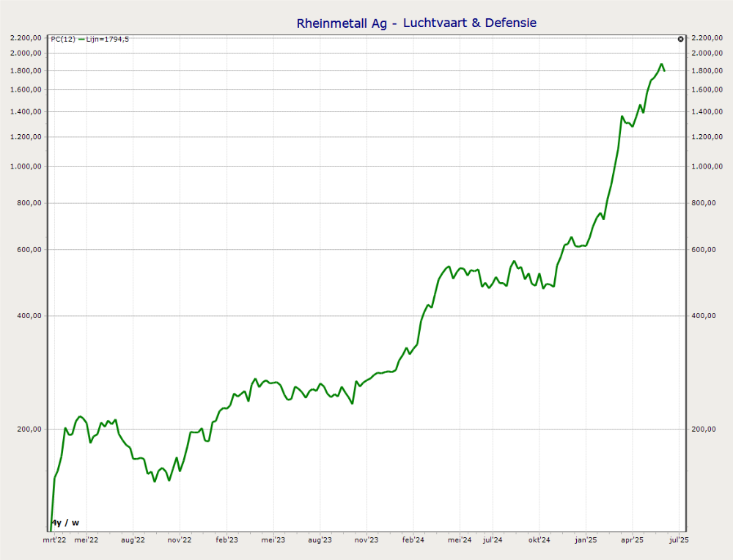Screen dimensions: 733x560
Task: Click the Rheinmetall Ag chart title
Action: tap(416, 23)
